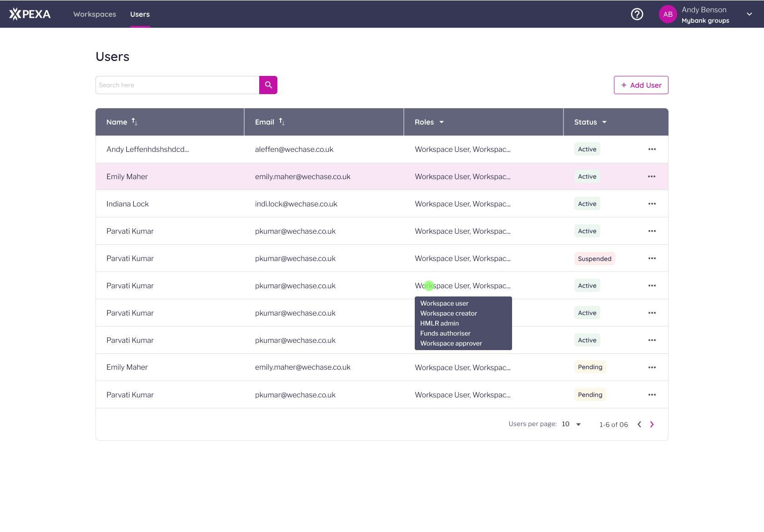The height and width of the screenshot is (532, 764).
Task: Click emily.maher@wechase.co.uk in the highlighted row
Action: tap(302, 176)
